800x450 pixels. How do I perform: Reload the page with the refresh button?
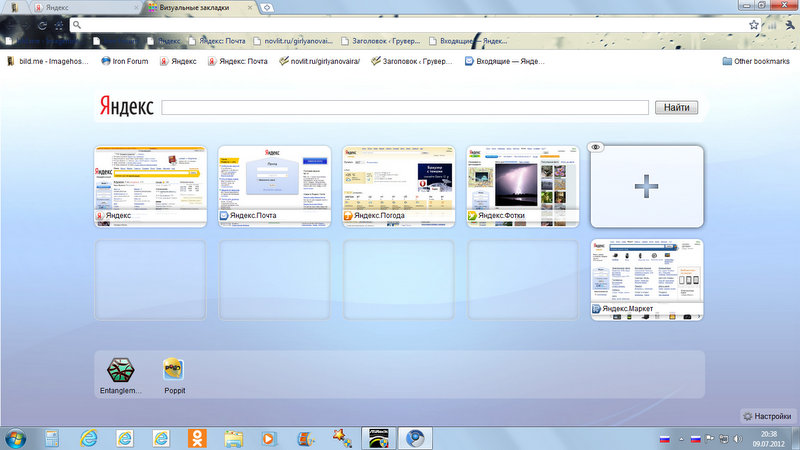point(43,25)
